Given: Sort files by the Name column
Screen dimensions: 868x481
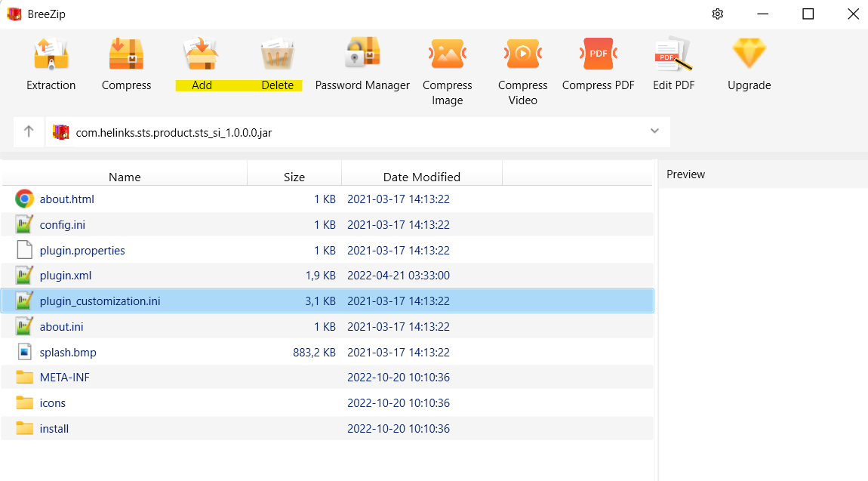Looking at the screenshot, I should [x=125, y=177].
